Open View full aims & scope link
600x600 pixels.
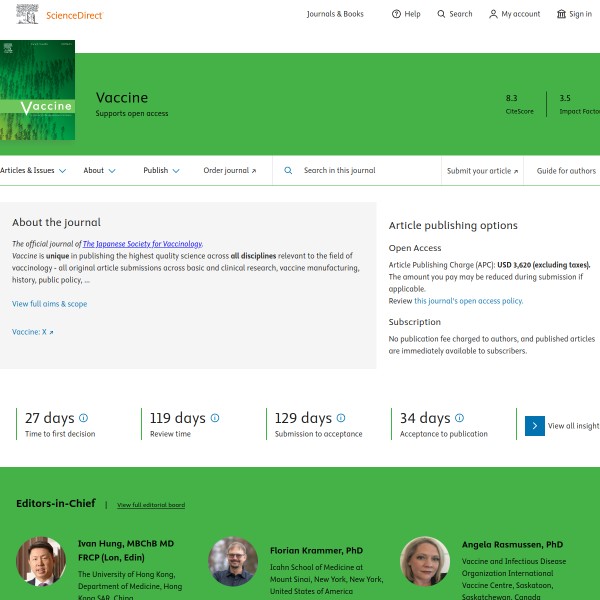pyautogui.click(x=49, y=303)
